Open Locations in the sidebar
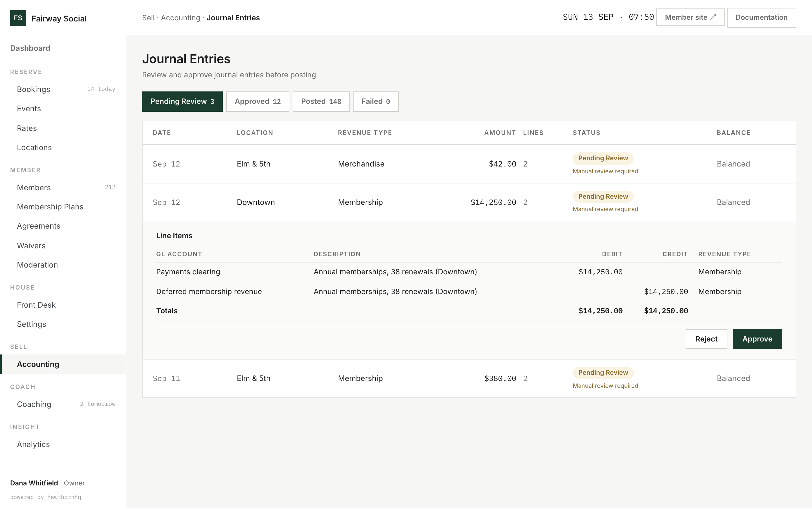This screenshot has height=508, width=812. [63, 148]
